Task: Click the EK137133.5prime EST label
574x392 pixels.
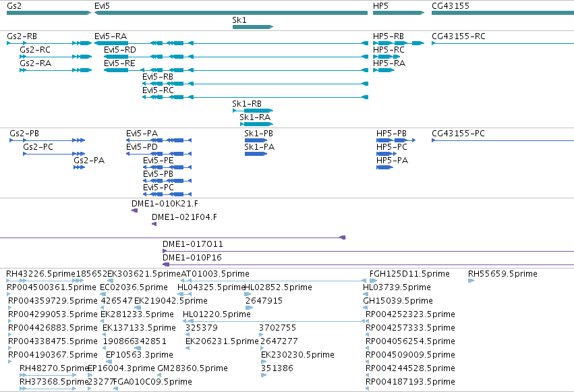Action: (x=140, y=329)
